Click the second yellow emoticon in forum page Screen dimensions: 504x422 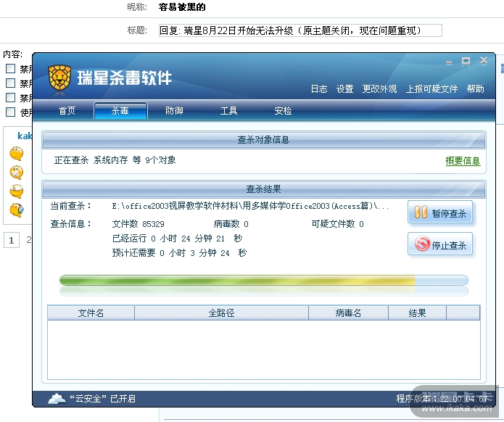[17, 173]
